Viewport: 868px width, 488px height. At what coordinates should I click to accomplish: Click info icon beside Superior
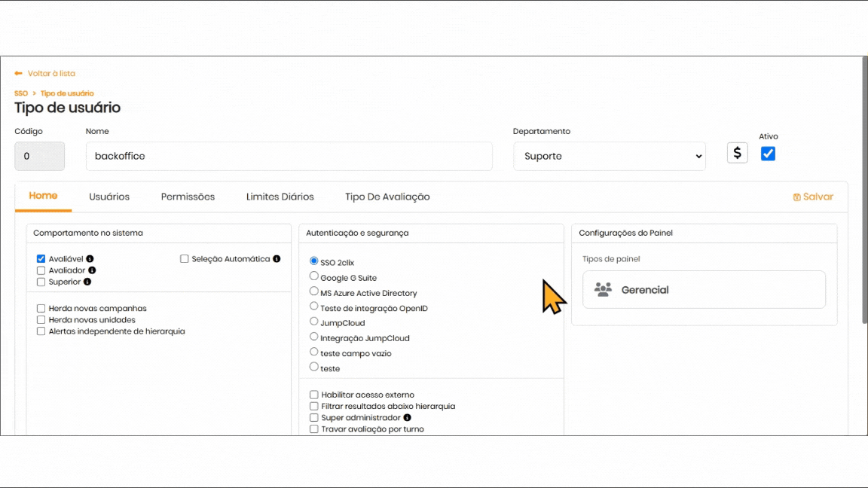click(x=87, y=282)
